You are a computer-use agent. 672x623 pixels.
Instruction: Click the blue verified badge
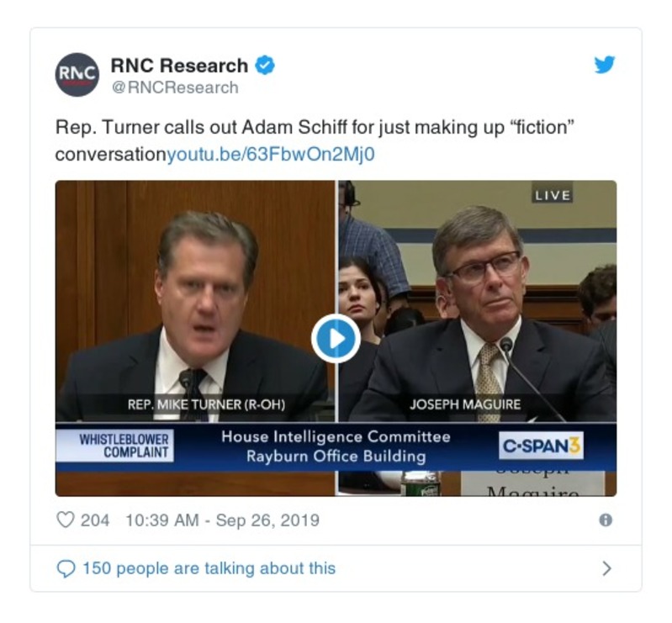[x=265, y=66]
